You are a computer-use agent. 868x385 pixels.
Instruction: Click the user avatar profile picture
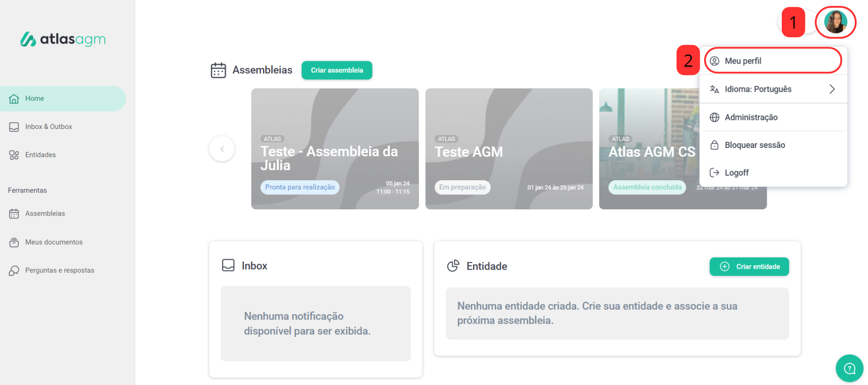click(835, 22)
